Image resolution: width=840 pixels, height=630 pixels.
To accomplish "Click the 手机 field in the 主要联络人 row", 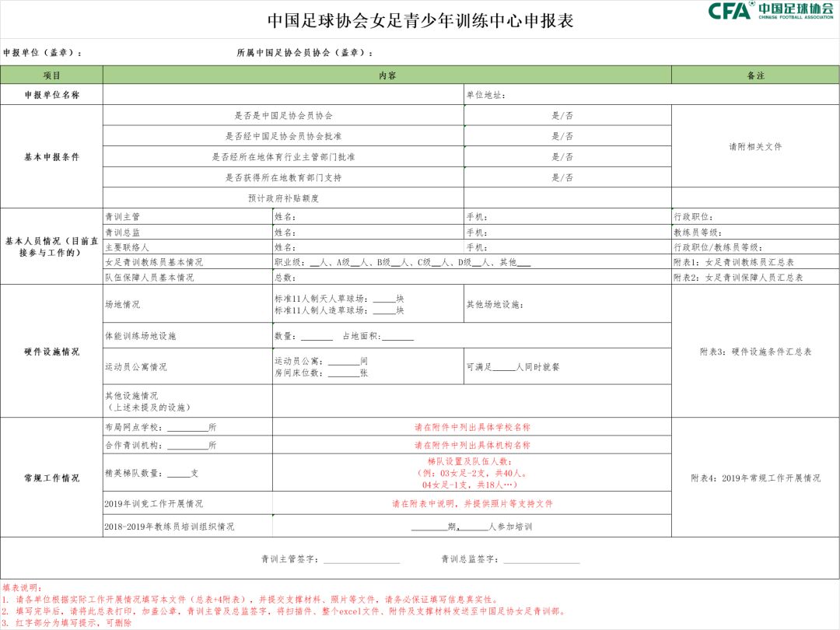I will click(568, 247).
